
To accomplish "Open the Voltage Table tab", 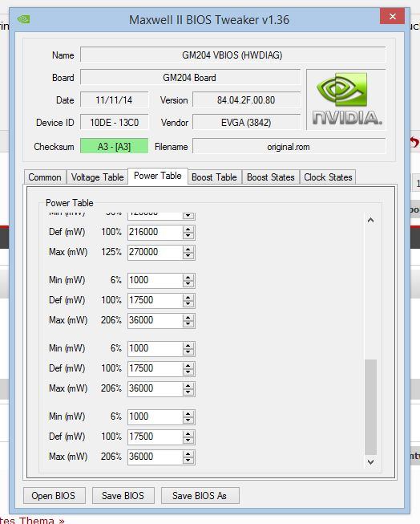I will 97,177.
